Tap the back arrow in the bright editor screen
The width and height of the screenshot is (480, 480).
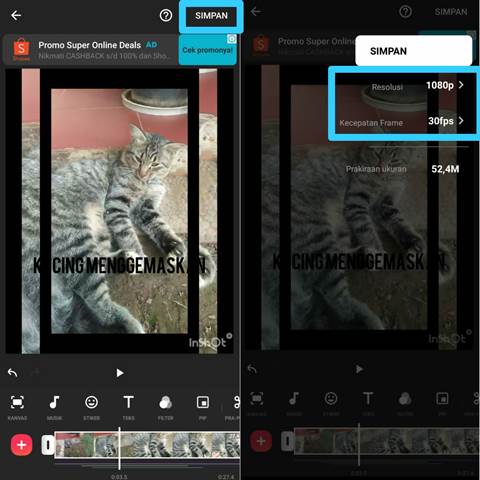point(16,15)
